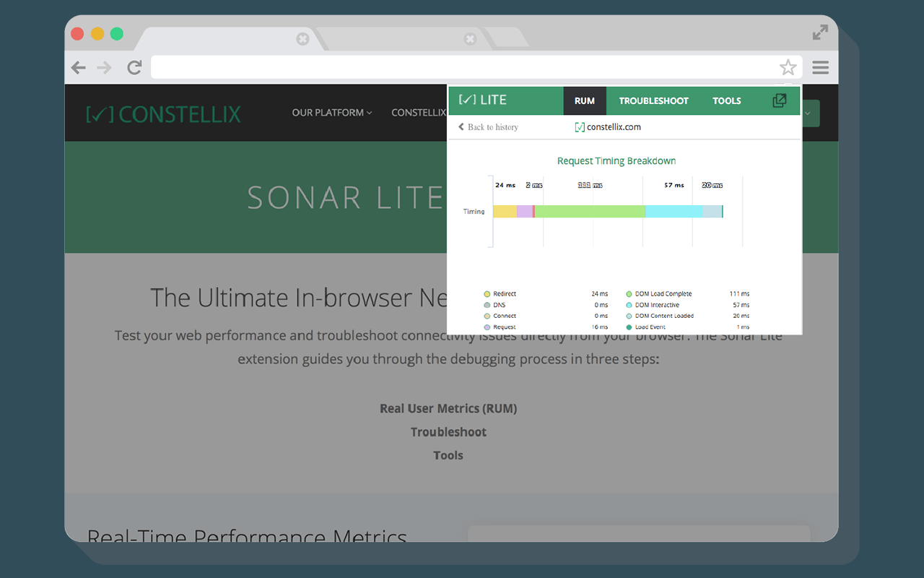Open the browser hamburger menu
The image size is (924, 578).
[820, 68]
